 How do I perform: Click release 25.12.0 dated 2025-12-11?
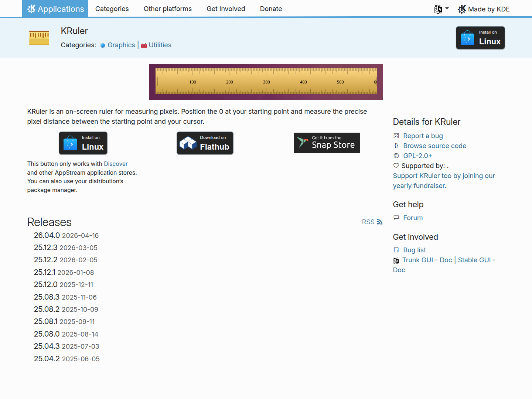coord(64,284)
